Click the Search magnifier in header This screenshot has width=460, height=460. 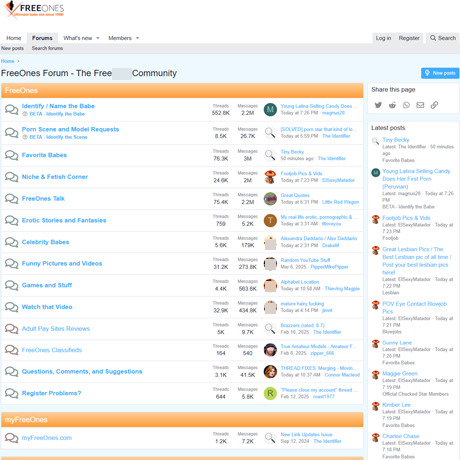(x=433, y=38)
